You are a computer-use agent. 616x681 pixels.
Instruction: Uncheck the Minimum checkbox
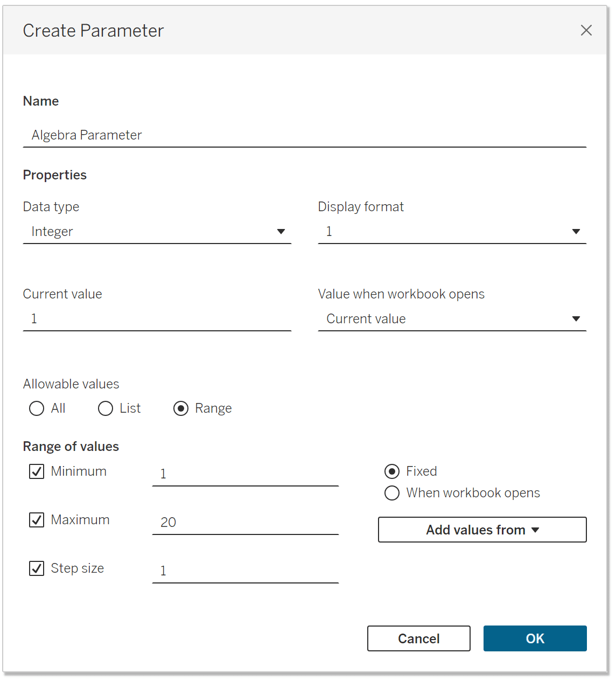click(x=37, y=471)
